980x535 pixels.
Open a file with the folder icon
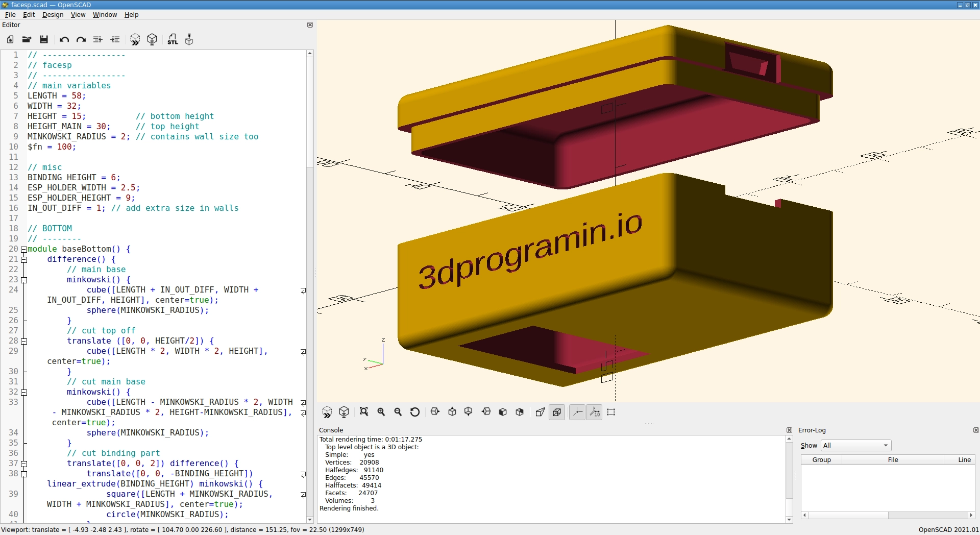(27, 39)
